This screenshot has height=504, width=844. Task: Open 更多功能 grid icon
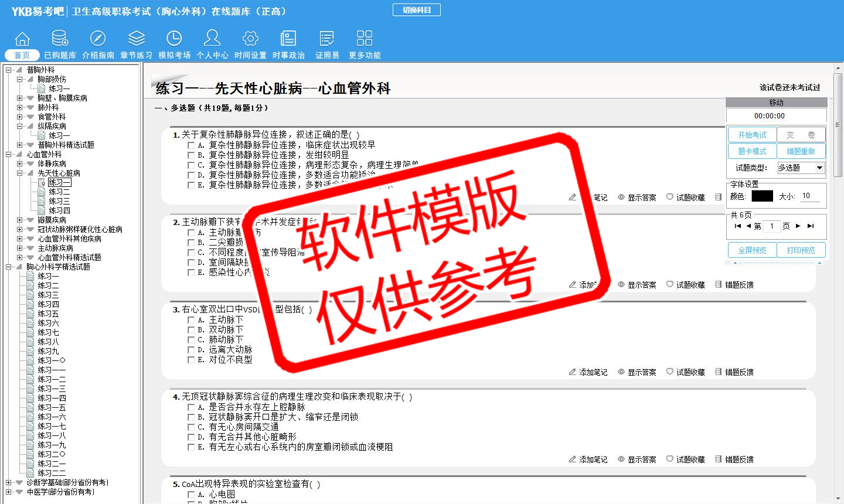(x=365, y=39)
